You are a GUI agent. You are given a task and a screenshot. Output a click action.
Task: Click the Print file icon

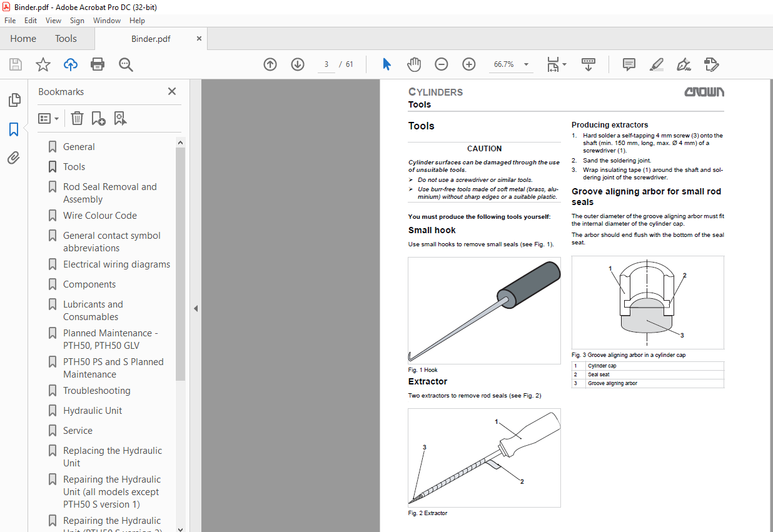(98, 64)
